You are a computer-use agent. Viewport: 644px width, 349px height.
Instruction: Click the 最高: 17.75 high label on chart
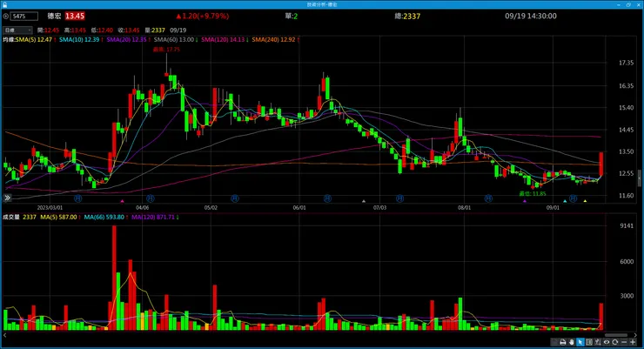pos(166,50)
